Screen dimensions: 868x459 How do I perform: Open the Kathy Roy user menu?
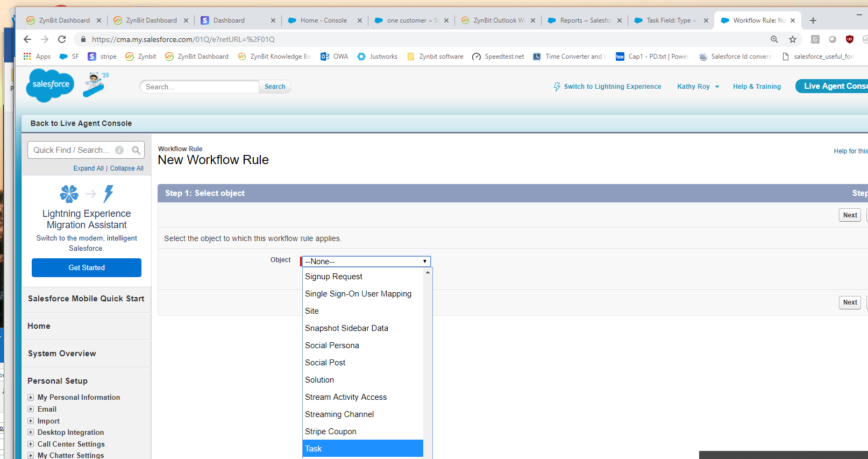698,87
